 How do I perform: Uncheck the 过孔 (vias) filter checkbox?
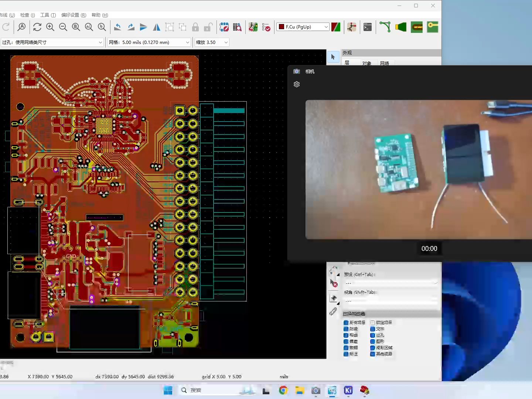[x=372, y=335]
